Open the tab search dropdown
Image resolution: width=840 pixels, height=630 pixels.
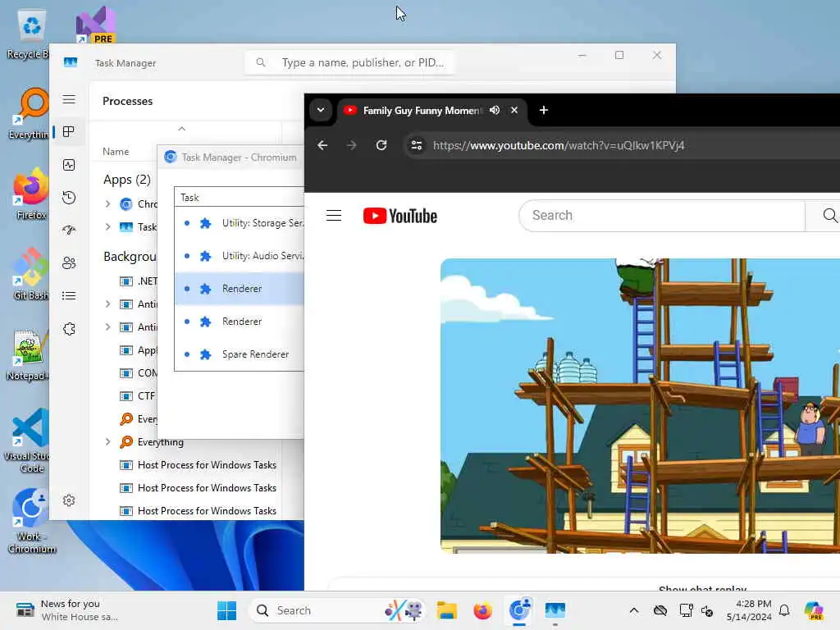(x=321, y=110)
